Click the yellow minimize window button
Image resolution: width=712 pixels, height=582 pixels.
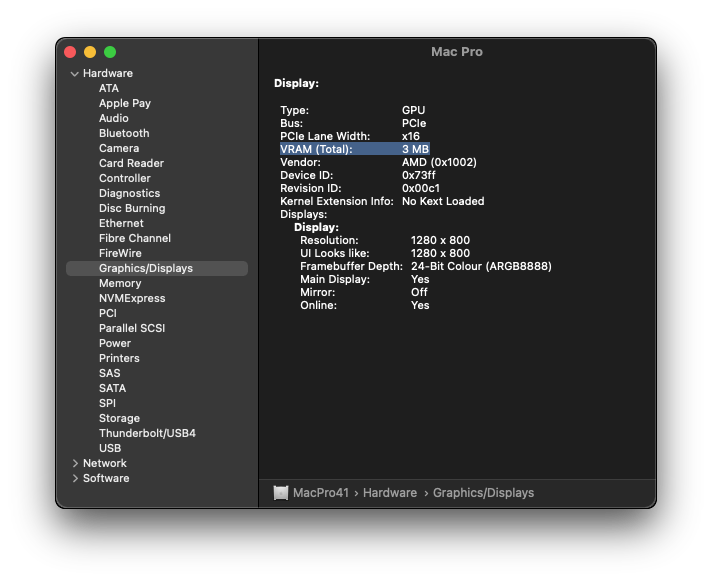click(90, 52)
